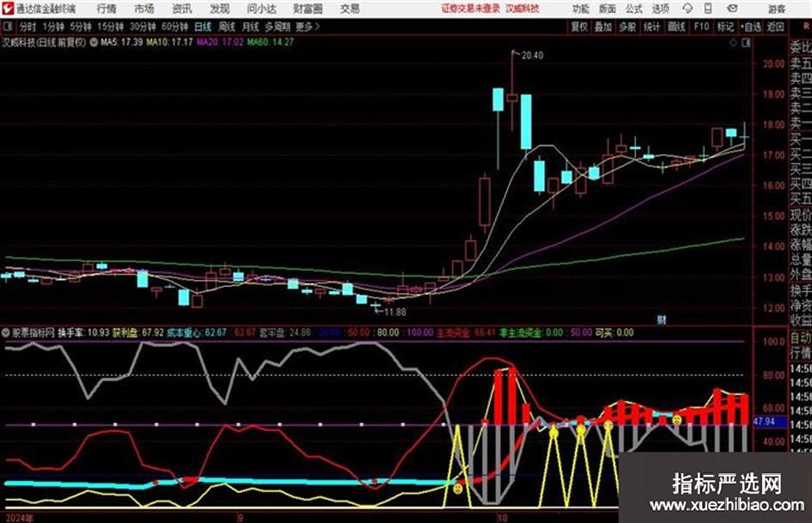This screenshot has height=523, width=812.
Task: Switch to the 60分钟 period tab
Action: [x=174, y=27]
